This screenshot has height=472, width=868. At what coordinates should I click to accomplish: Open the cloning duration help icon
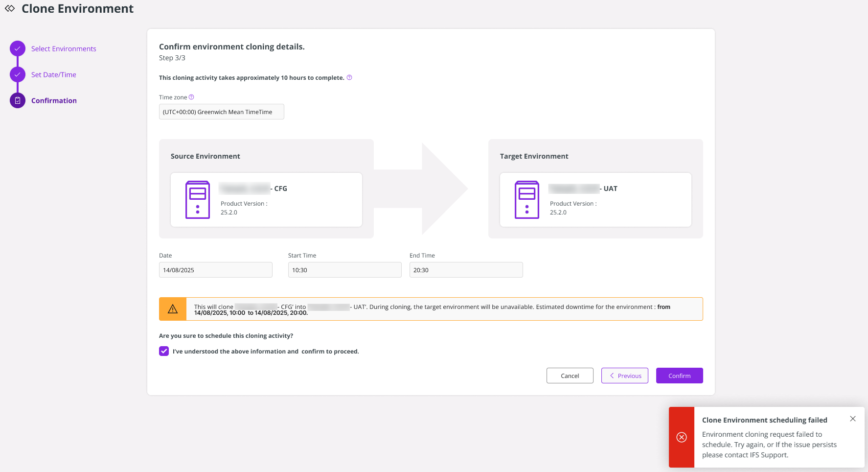[349, 77]
